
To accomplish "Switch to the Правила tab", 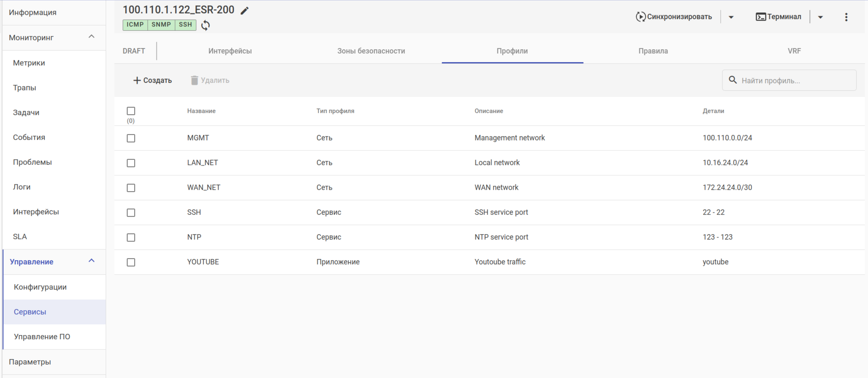I will click(x=653, y=51).
